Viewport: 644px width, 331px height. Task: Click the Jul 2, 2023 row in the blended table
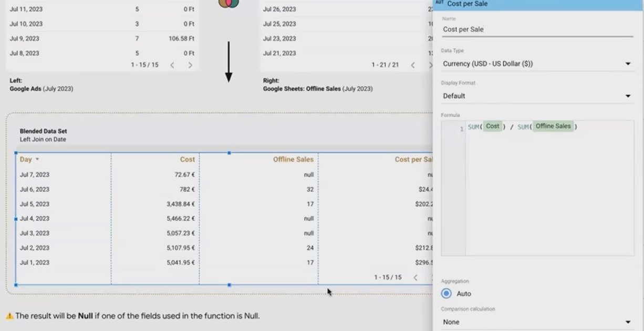(x=224, y=248)
